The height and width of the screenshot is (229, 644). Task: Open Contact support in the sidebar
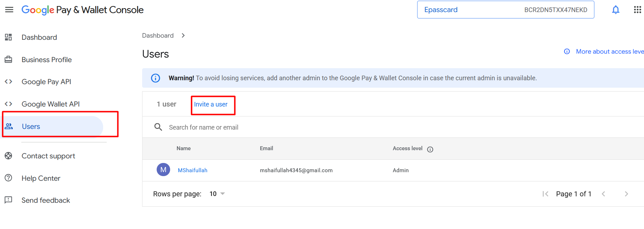[48, 156]
